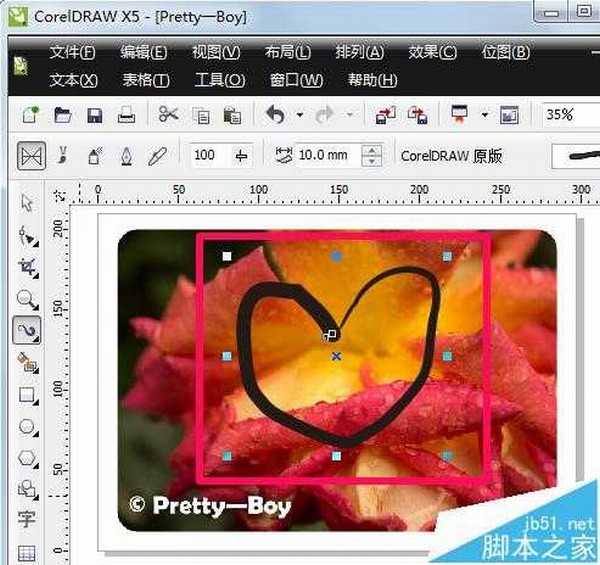
Task: Select the Pick tool in toolbox
Action: point(27,203)
